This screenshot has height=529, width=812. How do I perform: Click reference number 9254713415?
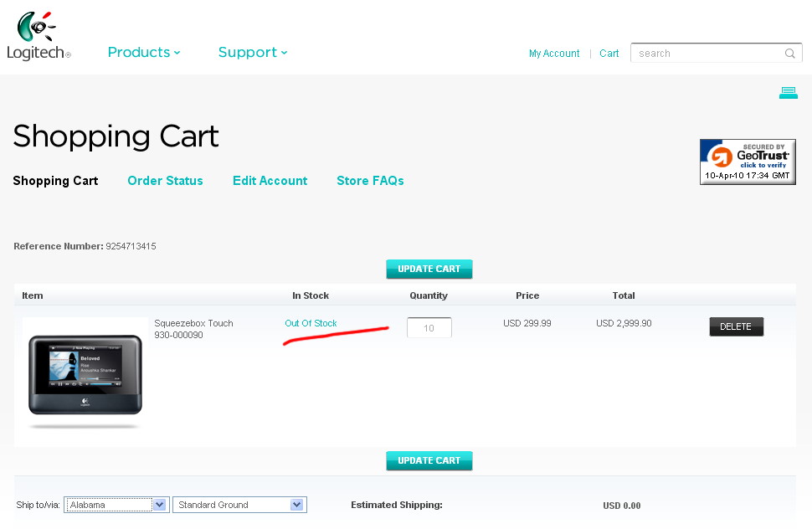coord(131,246)
